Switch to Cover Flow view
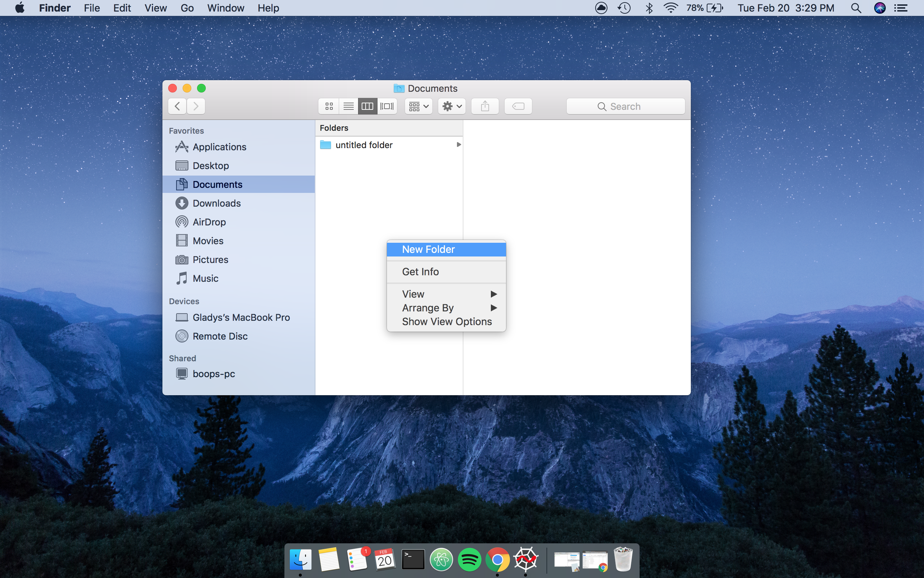This screenshot has width=924, height=578. coord(387,106)
